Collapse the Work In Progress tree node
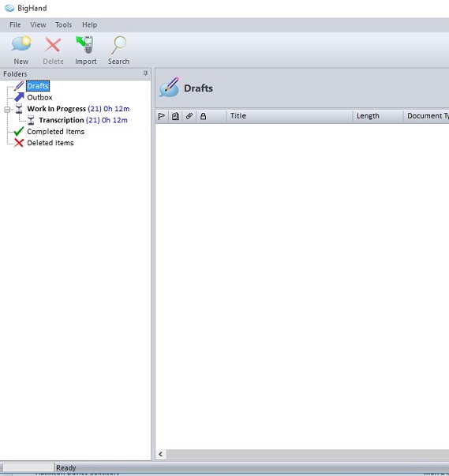Screen dimensions: 449x476 (x=7, y=109)
